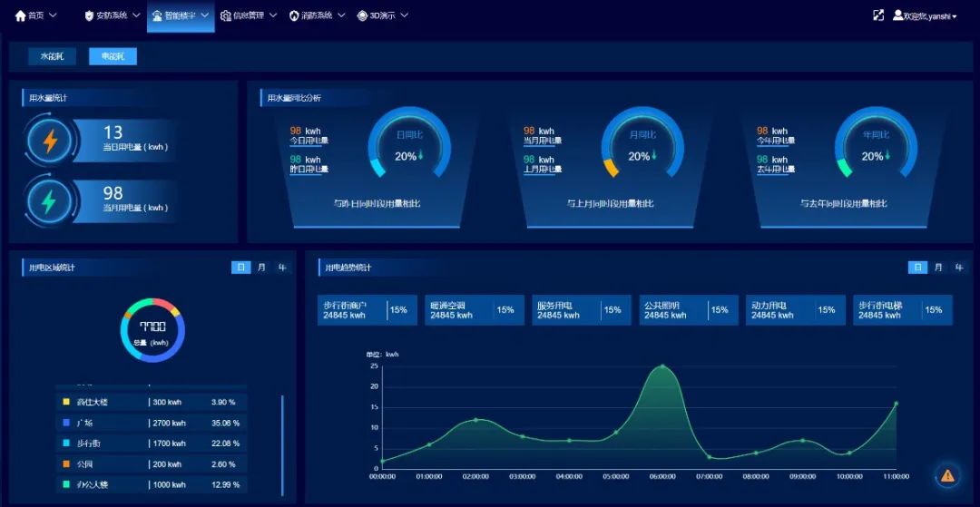Screen dimensions: 980x507
Task: Click the 日同比 green down arrow
Action: pyautogui.click(x=421, y=155)
